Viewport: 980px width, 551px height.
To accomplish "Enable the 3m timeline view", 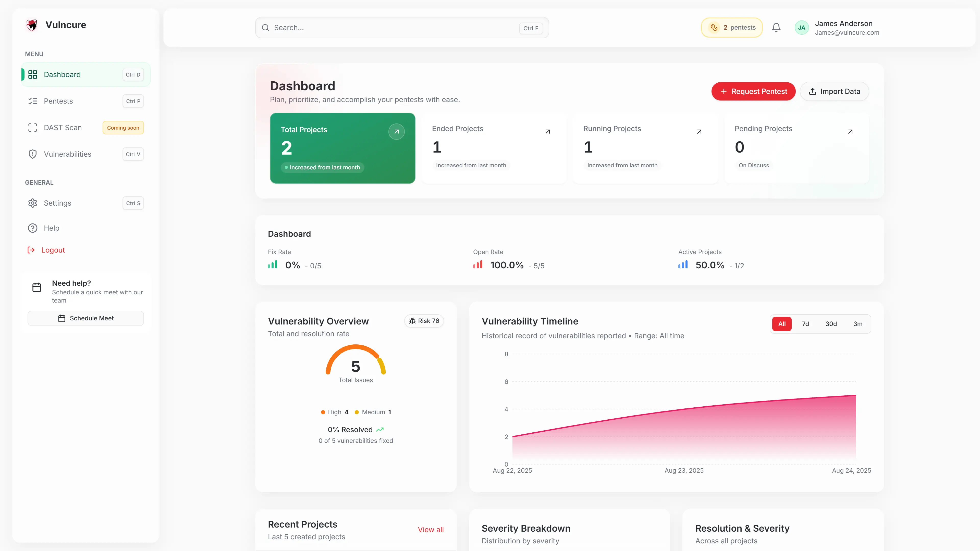I will pyautogui.click(x=858, y=324).
